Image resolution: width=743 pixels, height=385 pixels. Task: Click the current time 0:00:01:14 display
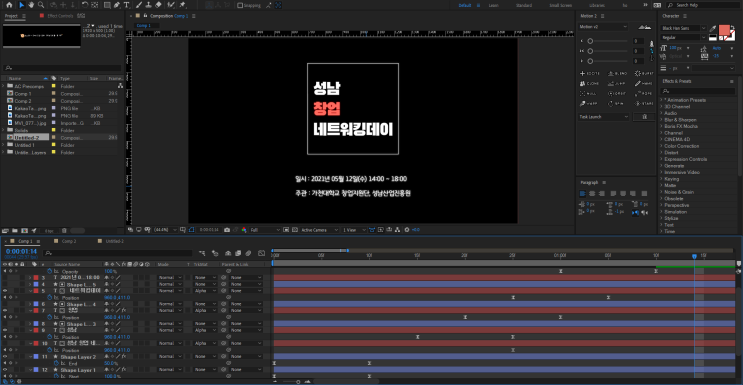tap(21, 251)
